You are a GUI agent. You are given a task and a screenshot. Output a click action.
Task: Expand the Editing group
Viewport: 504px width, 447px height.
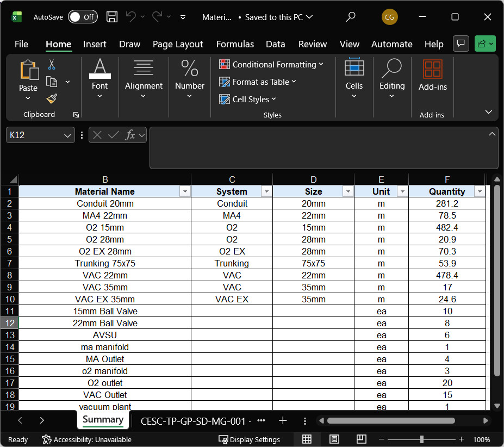[x=392, y=78]
